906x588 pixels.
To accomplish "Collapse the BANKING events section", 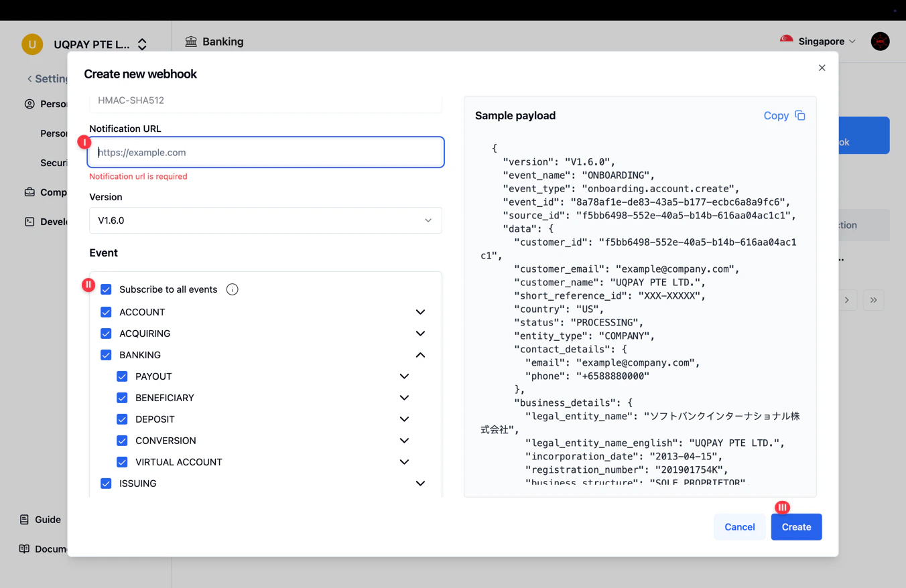I will [420, 354].
